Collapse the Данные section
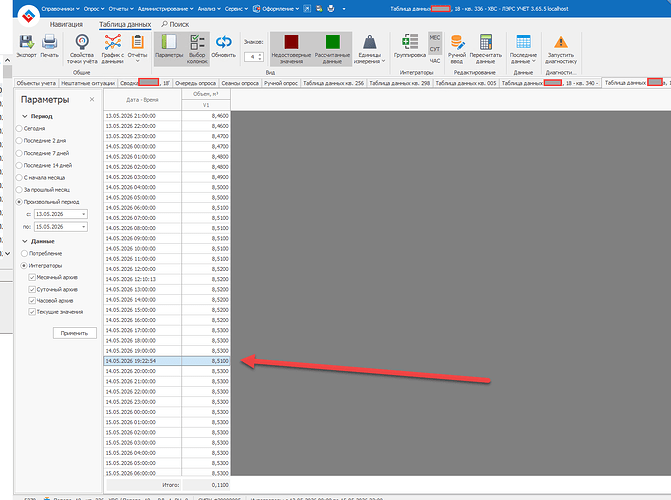 pyautogui.click(x=25, y=241)
